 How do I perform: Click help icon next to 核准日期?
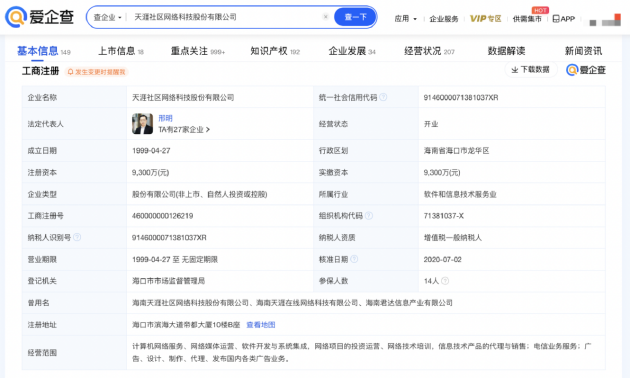354,259
